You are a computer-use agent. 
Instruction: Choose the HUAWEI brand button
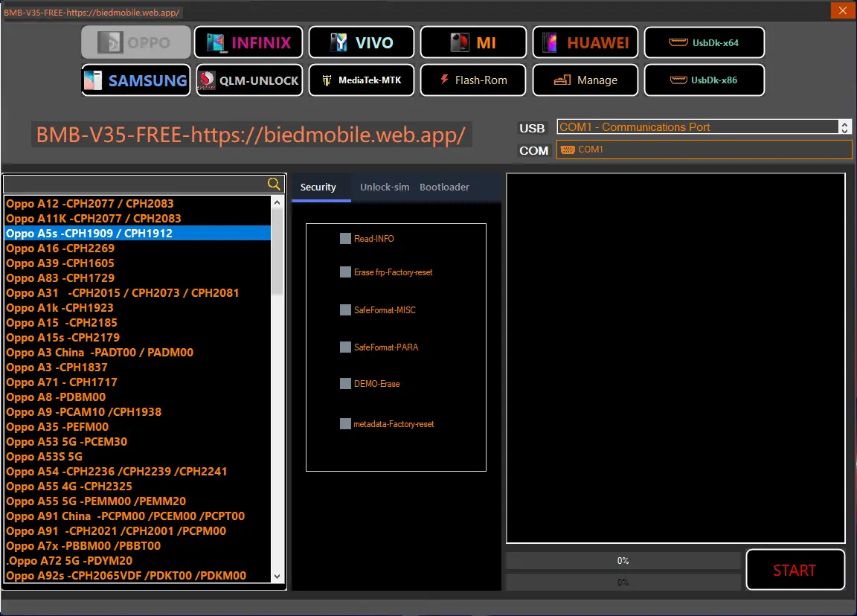pos(585,42)
